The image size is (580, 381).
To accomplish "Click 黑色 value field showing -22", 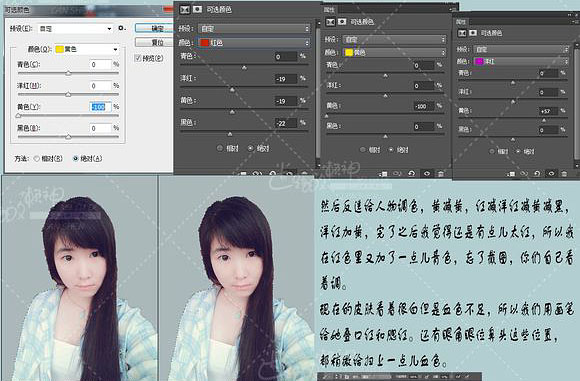I will pyautogui.click(x=286, y=123).
